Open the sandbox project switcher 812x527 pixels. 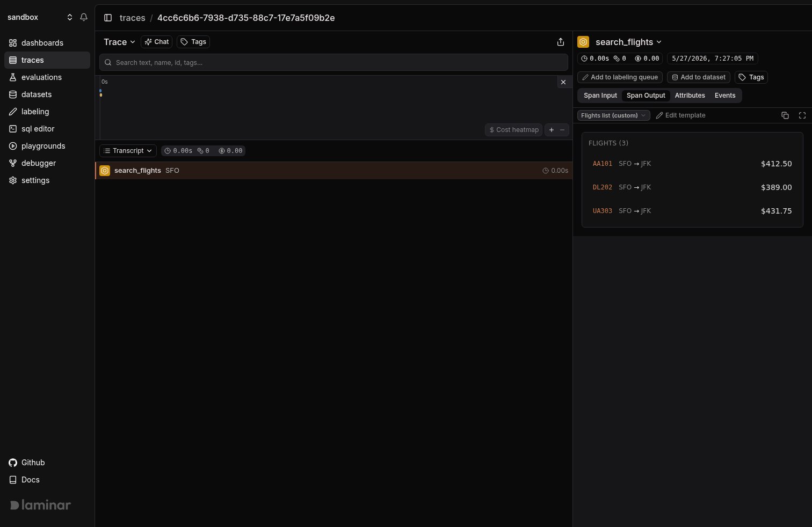40,17
